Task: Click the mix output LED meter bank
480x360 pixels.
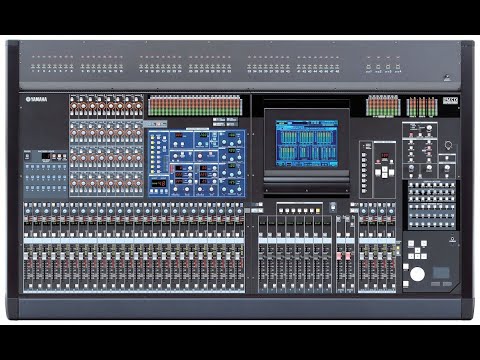Action: (x=383, y=106)
